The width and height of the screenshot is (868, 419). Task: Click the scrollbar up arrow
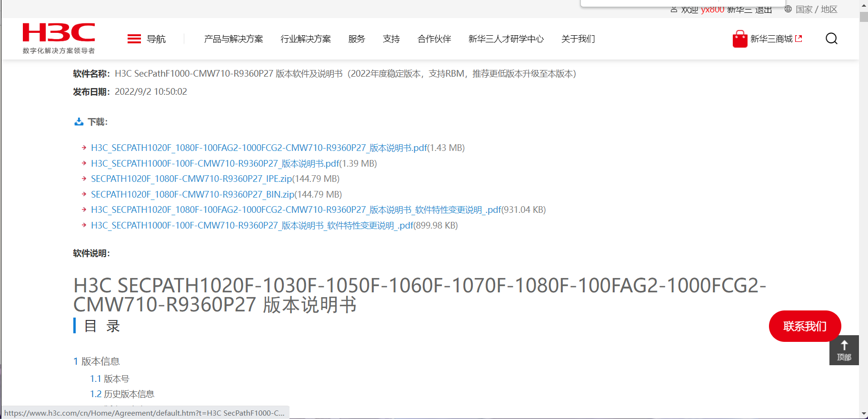(x=864, y=5)
